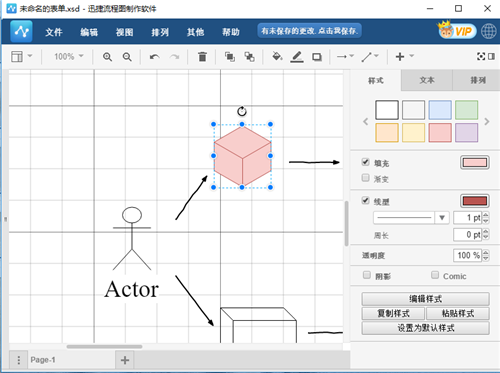Apply the light green preset style swatch
500x373 pixels.
point(467,110)
